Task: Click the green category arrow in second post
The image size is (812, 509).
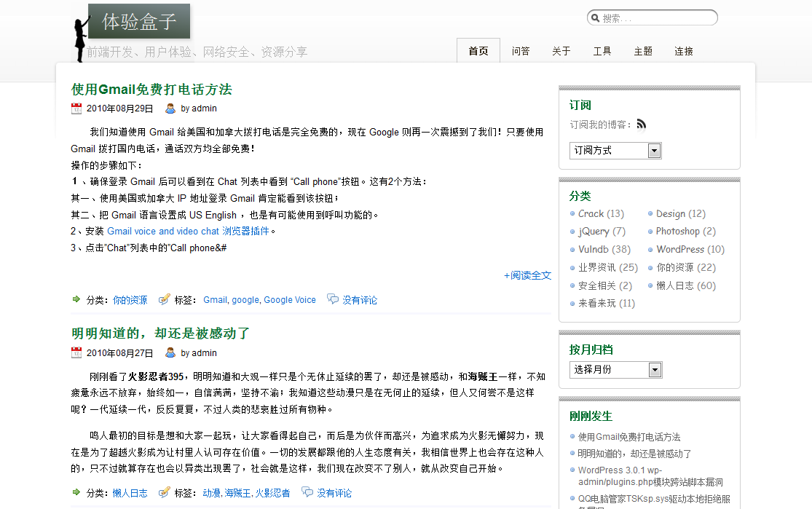Action: (76, 492)
